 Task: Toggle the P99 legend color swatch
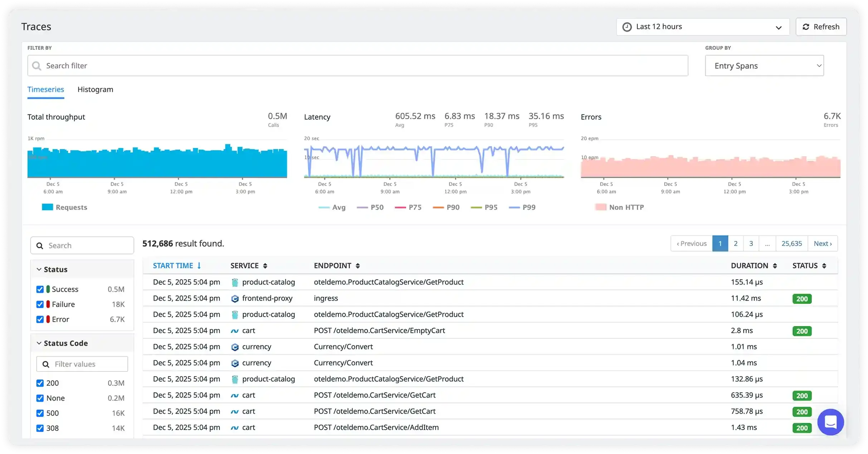click(514, 207)
